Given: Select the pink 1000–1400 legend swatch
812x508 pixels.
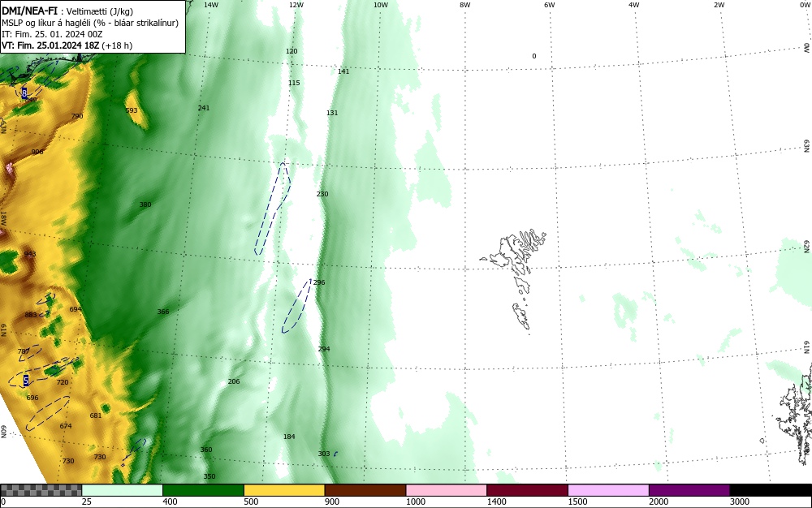Looking at the screenshot, I should coord(446,490).
